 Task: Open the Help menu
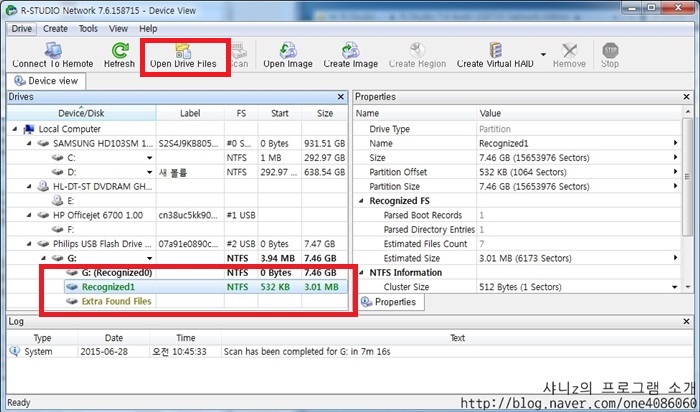(x=148, y=29)
